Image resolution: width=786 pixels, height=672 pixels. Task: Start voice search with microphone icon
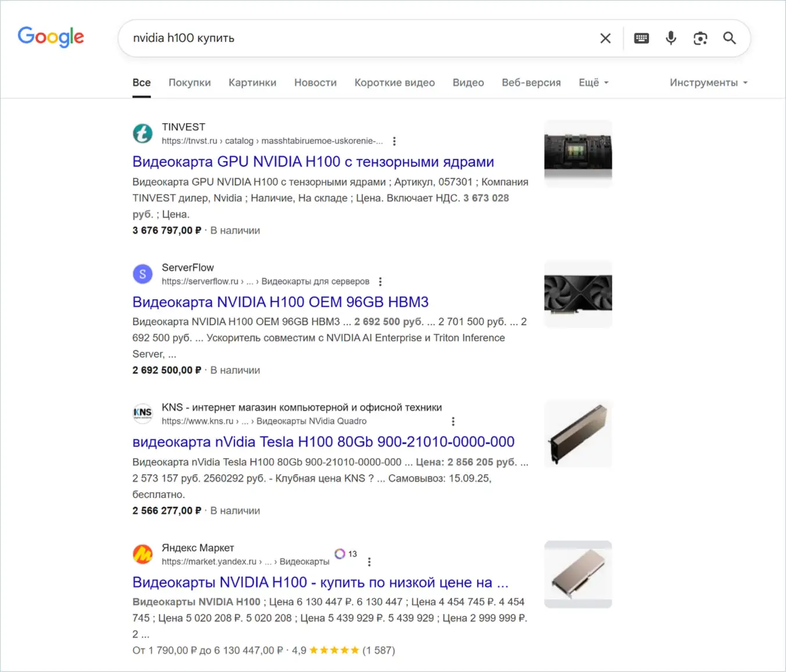pos(671,38)
